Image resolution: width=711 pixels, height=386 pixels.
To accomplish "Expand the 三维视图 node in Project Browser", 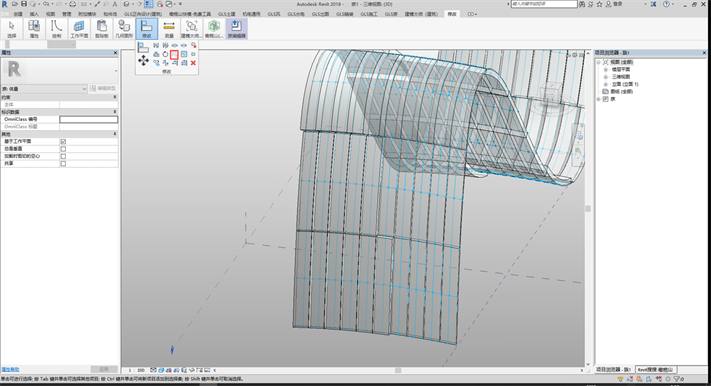I will 606,77.
